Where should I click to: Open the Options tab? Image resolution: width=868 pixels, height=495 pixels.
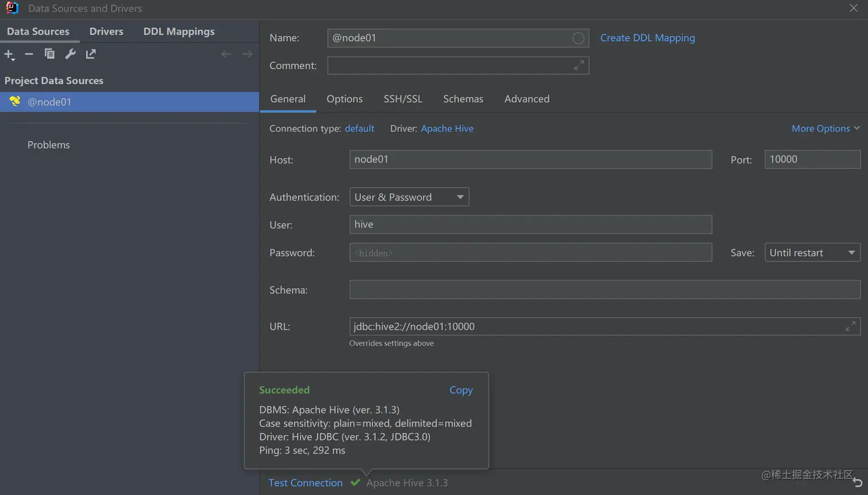click(x=344, y=99)
